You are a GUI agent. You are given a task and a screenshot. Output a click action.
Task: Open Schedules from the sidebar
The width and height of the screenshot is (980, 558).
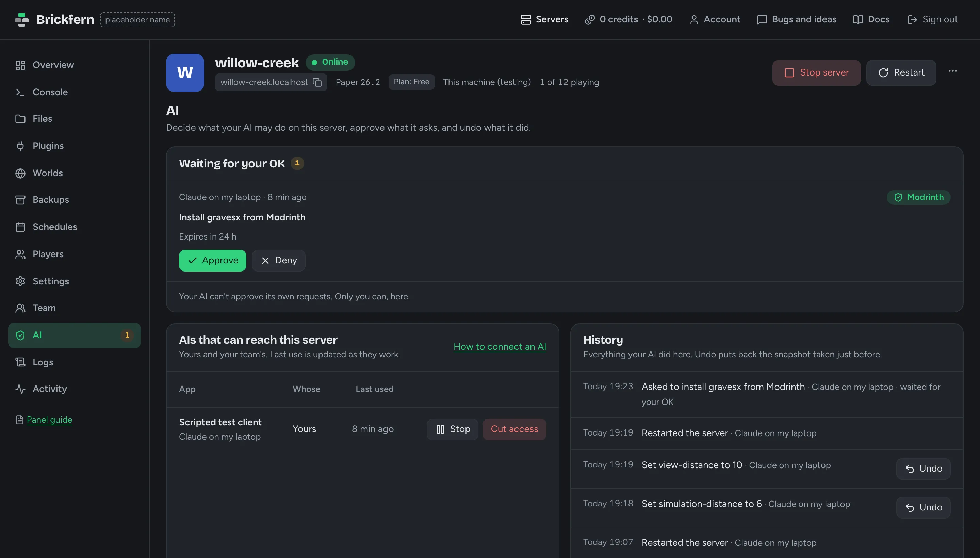pos(75,227)
